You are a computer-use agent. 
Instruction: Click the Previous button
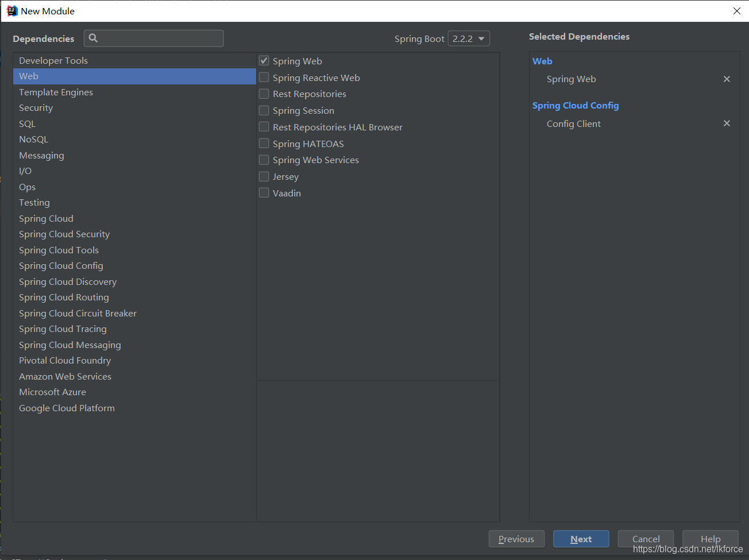coord(516,539)
